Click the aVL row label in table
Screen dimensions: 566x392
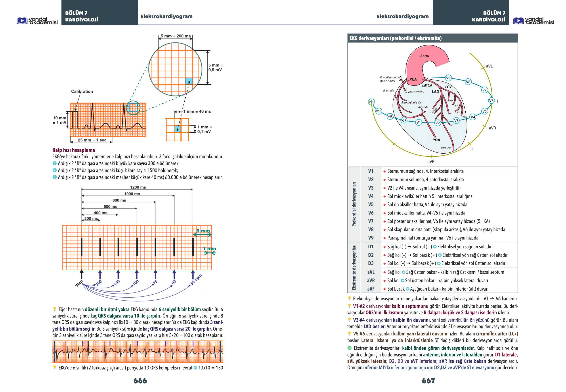pyautogui.click(x=371, y=272)
